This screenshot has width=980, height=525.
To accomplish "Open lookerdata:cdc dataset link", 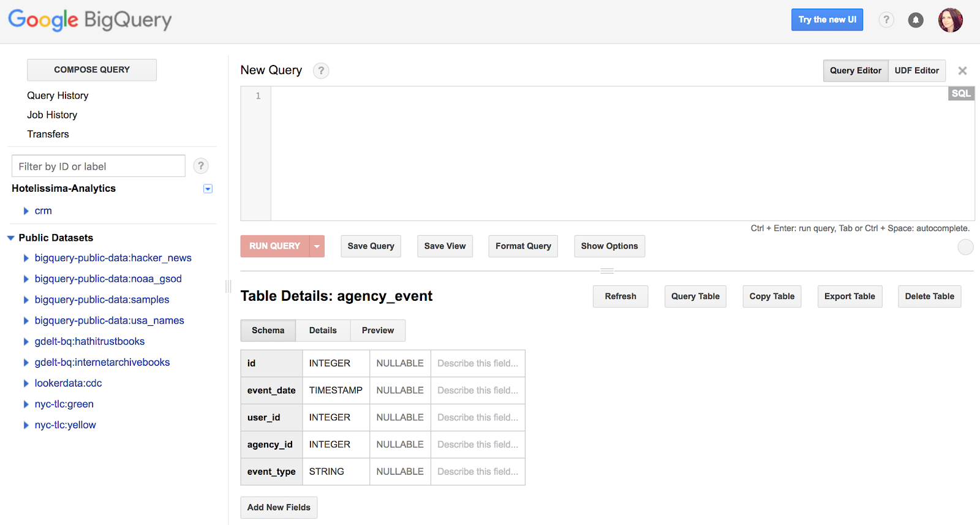I will coord(68,383).
